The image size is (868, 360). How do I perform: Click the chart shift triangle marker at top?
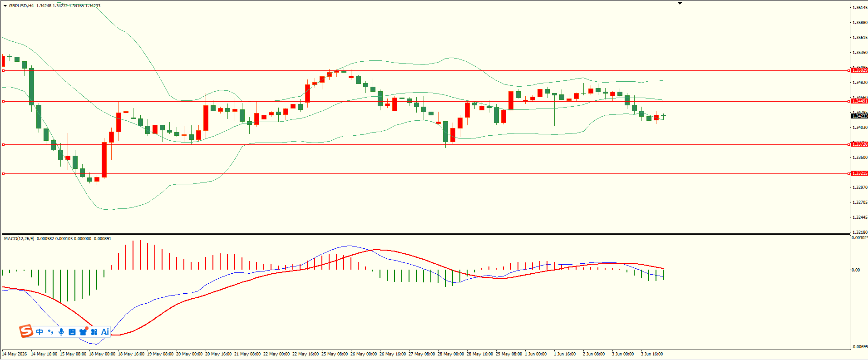(x=680, y=3)
